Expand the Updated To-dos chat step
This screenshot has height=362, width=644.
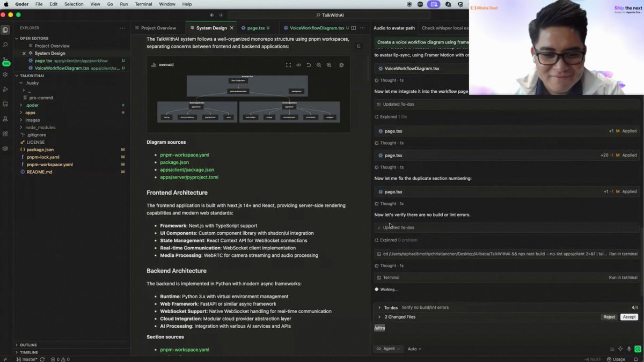[x=507, y=227]
